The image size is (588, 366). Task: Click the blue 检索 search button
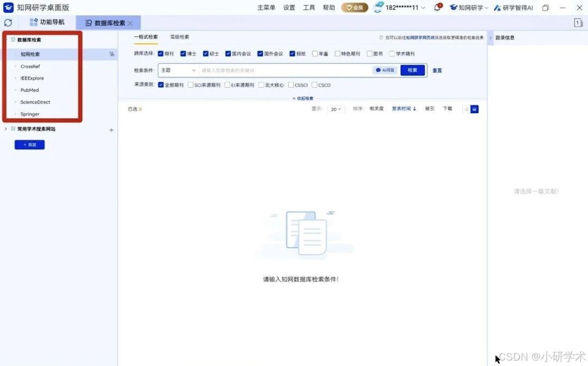[413, 70]
